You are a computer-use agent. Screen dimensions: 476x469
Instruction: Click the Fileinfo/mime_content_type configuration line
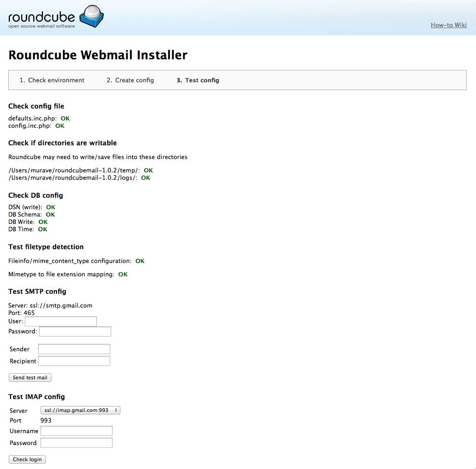[76, 261]
